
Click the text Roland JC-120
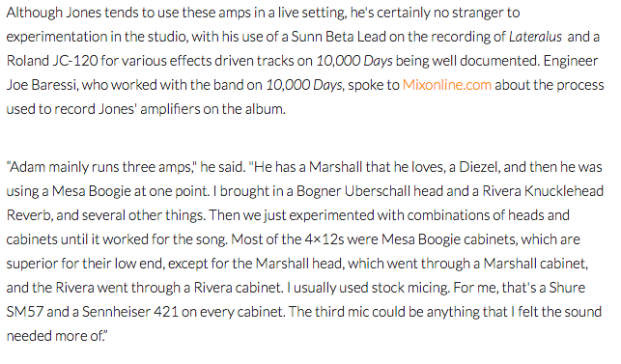tap(52, 61)
